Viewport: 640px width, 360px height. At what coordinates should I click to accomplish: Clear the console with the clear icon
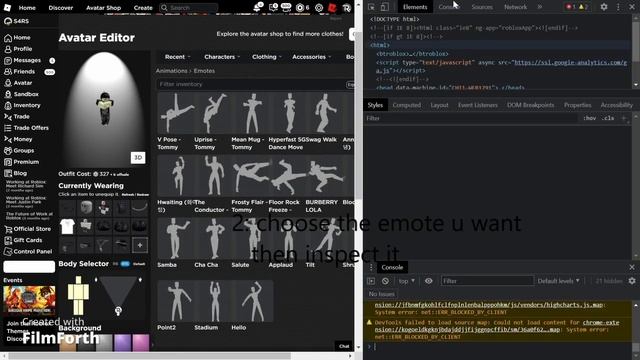[385, 281]
